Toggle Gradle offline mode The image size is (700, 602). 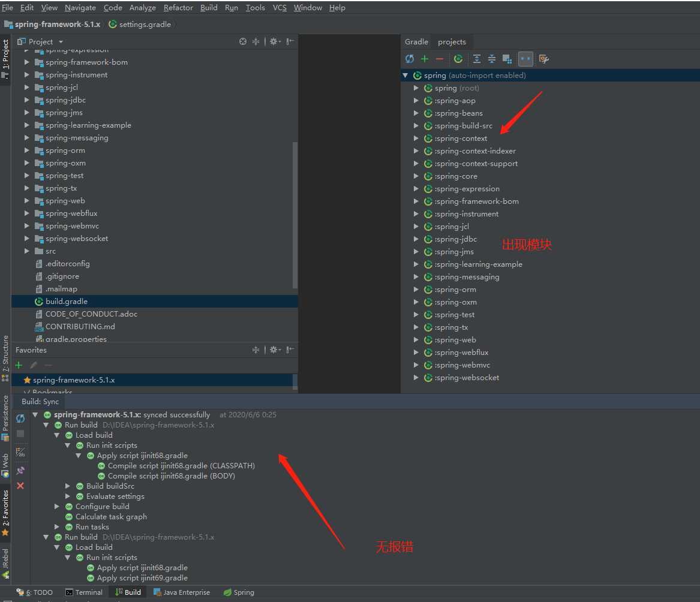(525, 59)
